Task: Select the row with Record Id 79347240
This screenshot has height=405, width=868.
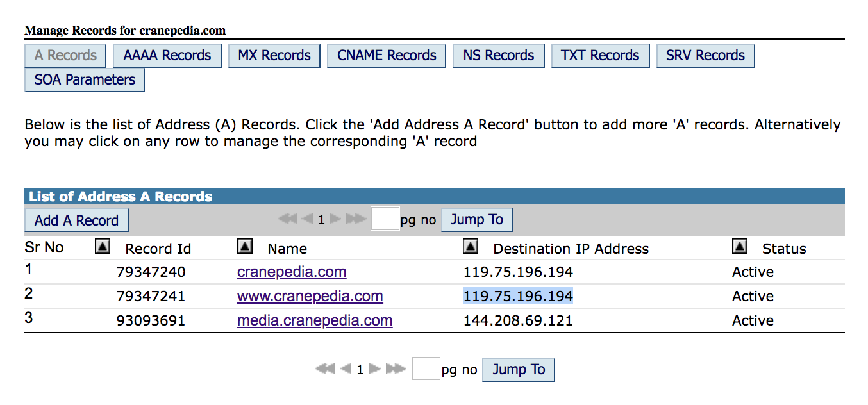Action: click(151, 272)
